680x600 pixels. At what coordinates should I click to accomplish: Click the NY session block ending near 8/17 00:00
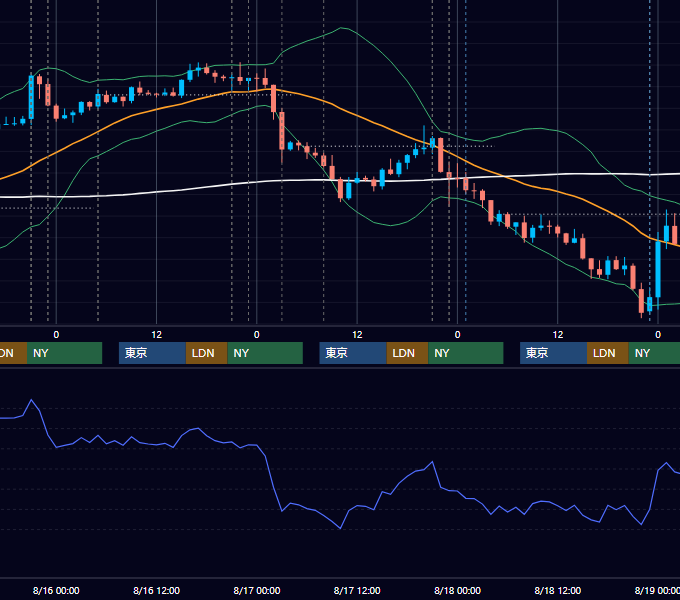(265, 353)
